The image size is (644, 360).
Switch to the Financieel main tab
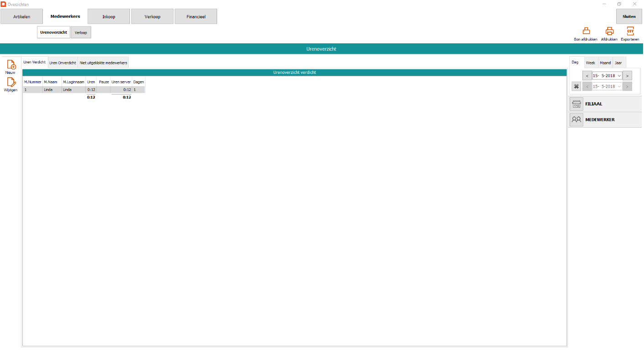(x=196, y=16)
